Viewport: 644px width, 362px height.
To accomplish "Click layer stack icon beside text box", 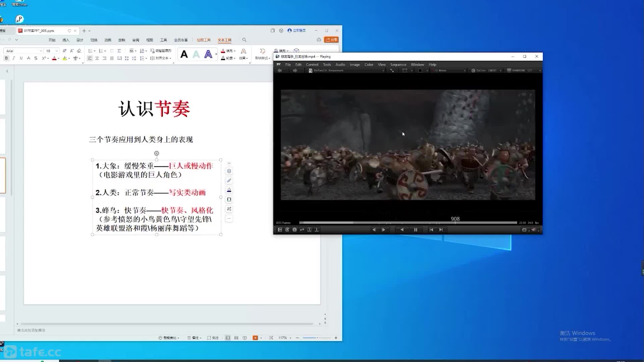I will 229,171.
